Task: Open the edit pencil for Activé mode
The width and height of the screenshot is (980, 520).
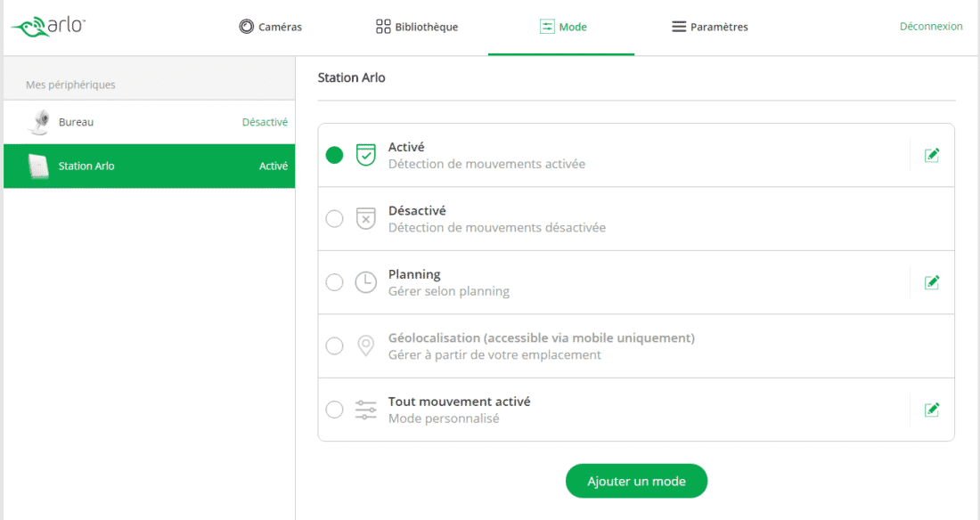Action: pyautogui.click(x=932, y=155)
